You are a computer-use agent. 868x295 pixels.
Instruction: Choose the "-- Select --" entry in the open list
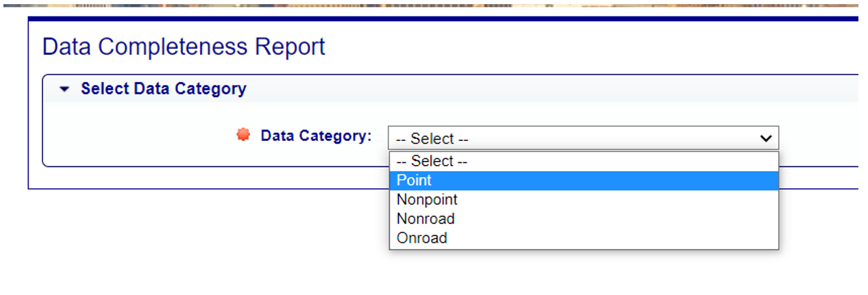pos(584,162)
